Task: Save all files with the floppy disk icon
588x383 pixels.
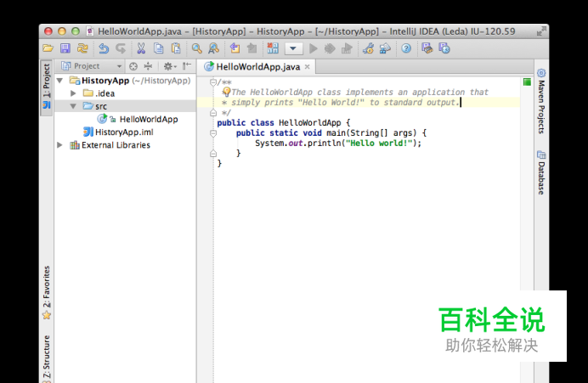Action: [65, 48]
